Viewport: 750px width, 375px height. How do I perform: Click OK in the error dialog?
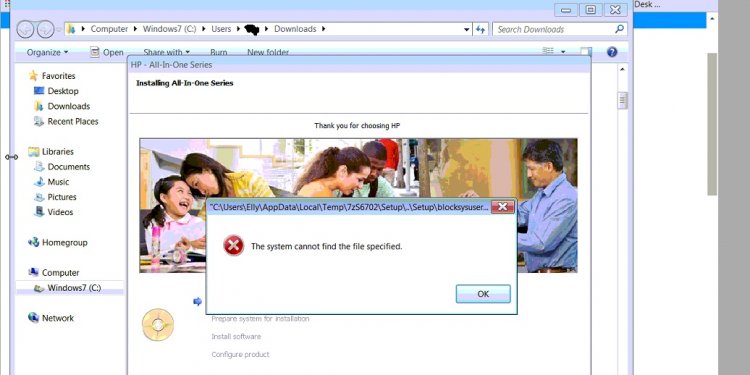coord(483,294)
